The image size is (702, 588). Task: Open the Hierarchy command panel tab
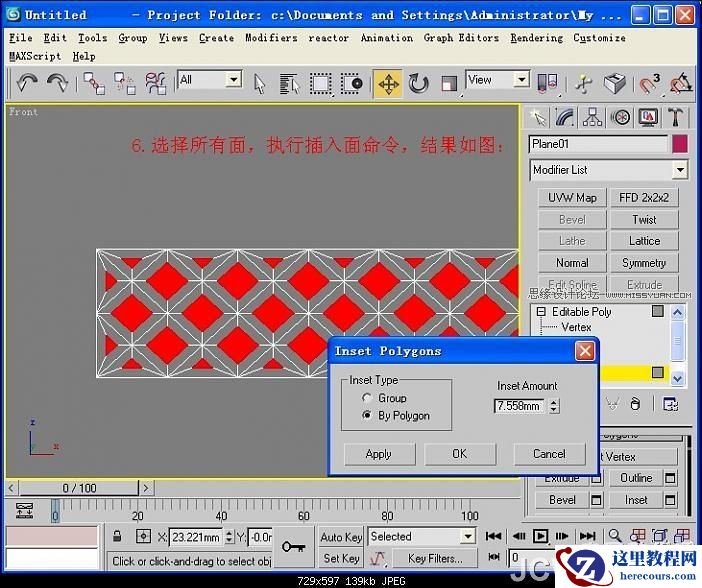(592, 118)
